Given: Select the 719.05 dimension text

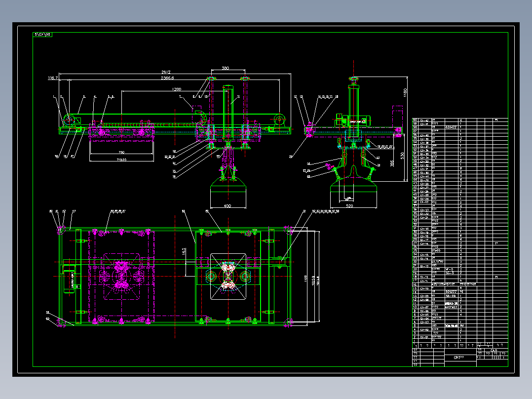Looking at the screenshot, I should click(121, 160).
